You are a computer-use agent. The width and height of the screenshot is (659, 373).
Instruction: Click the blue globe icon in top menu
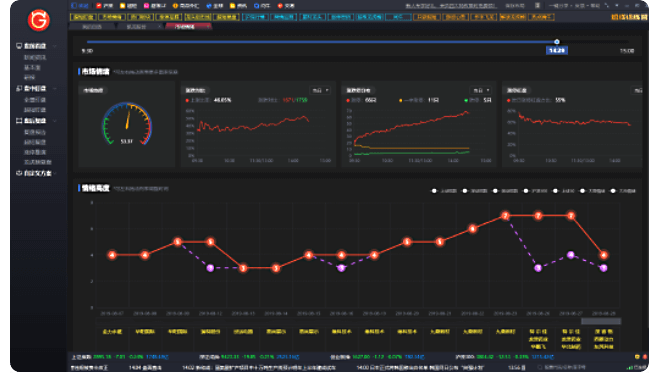(209, 5)
